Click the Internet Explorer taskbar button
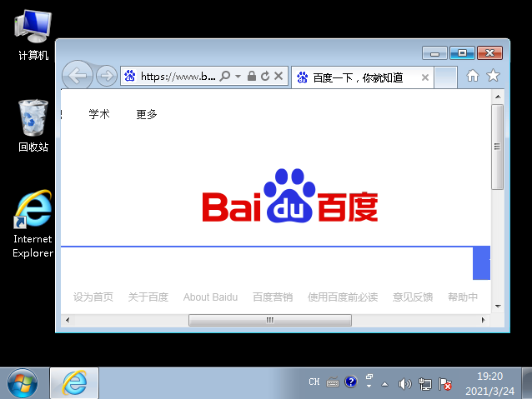This screenshot has width=532, height=399. coord(74,383)
